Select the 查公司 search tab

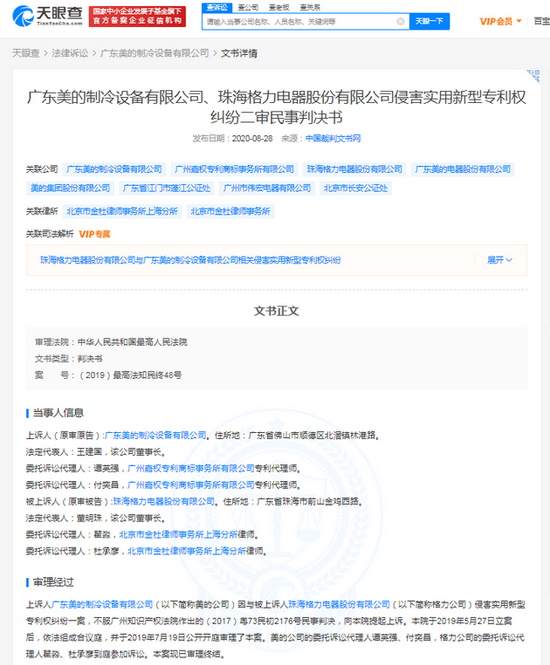pos(248,7)
